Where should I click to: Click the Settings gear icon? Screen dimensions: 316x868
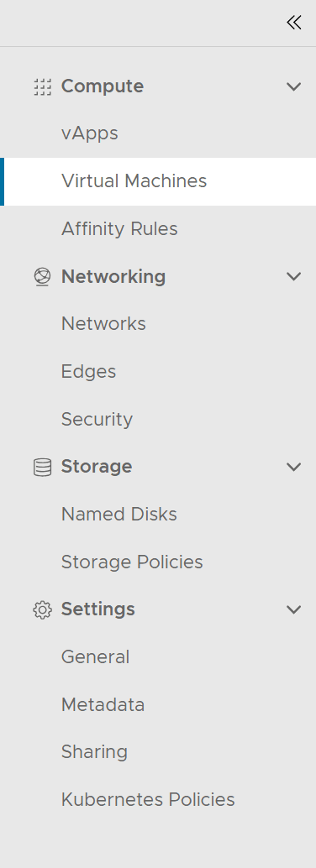[42, 609]
